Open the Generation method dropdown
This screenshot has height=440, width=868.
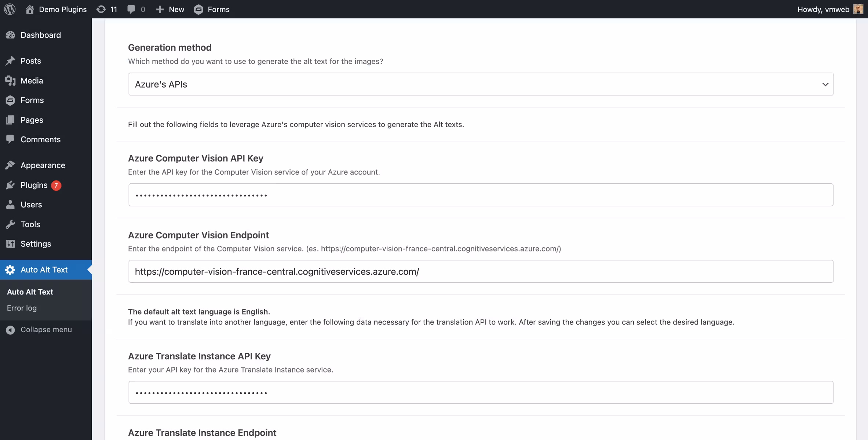(x=481, y=84)
